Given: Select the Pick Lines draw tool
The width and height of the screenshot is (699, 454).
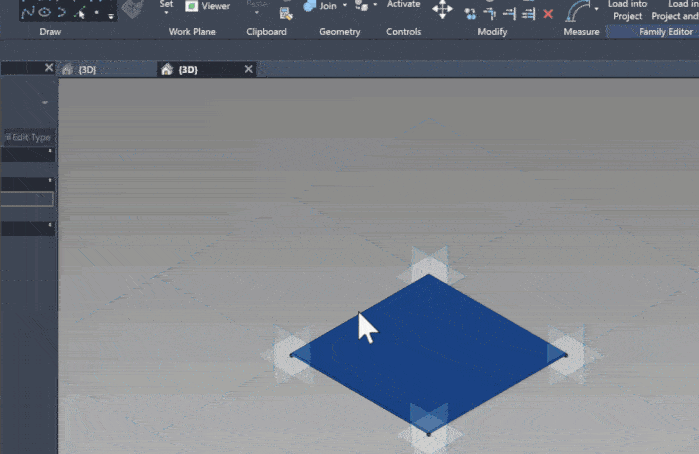Looking at the screenshot, I should pos(81,13).
